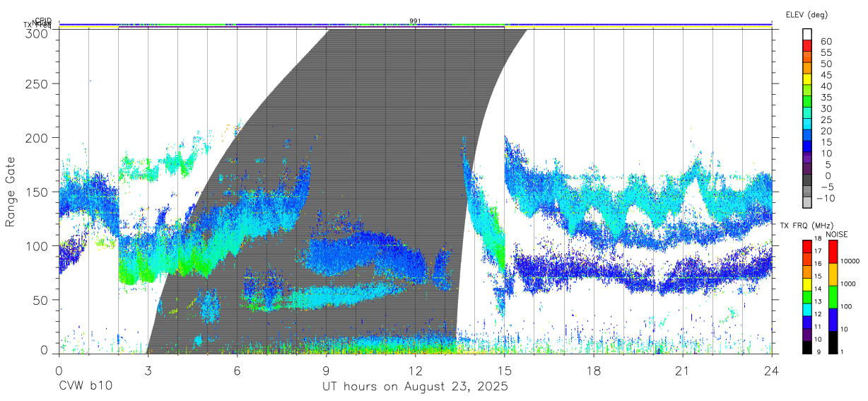
Task: Click the ELEV colorbar label 30
Action: point(826,108)
